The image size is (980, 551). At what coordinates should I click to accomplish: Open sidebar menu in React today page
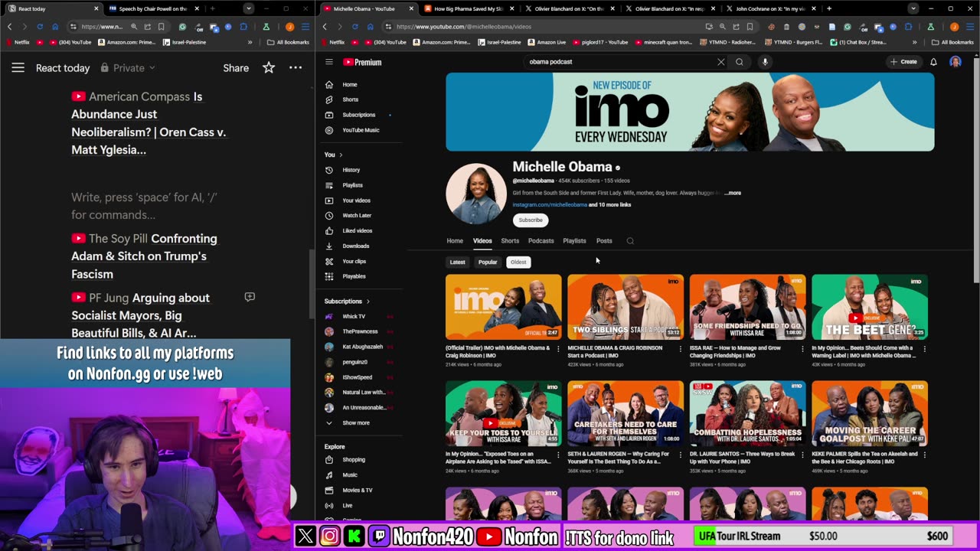click(18, 68)
